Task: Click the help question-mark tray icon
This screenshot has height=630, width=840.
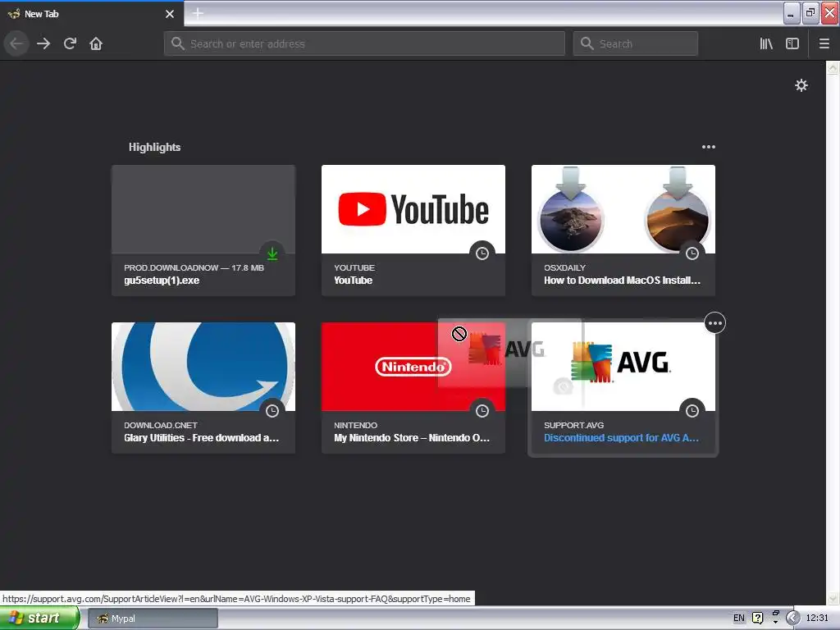Action: 757,619
